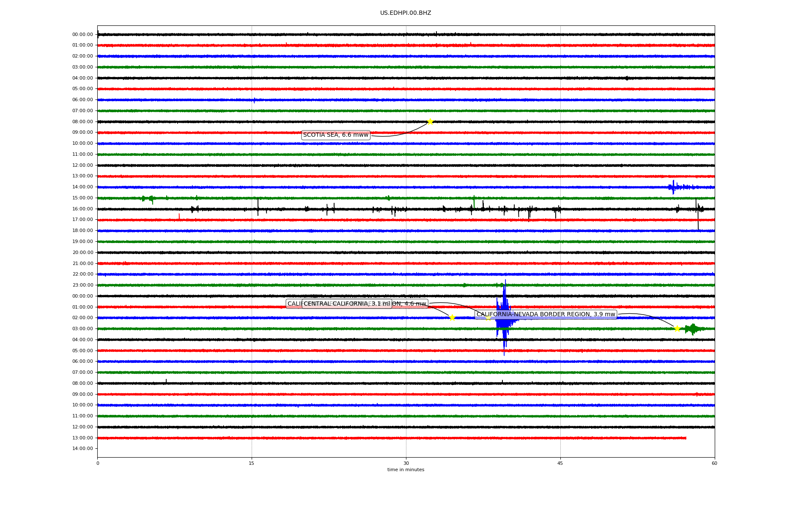Click the 20:00:00 time axis label
Screen dimensions: 812x508
(x=82, y=252)
